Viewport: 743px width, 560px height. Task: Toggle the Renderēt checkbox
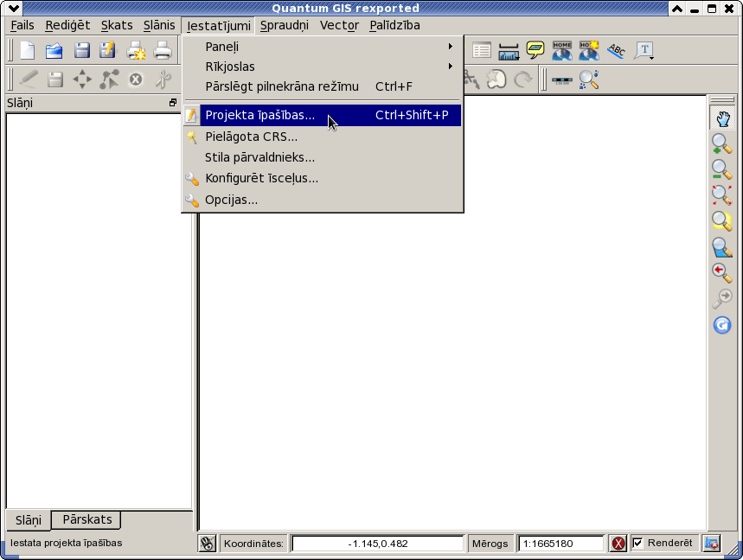coord(637,543)
